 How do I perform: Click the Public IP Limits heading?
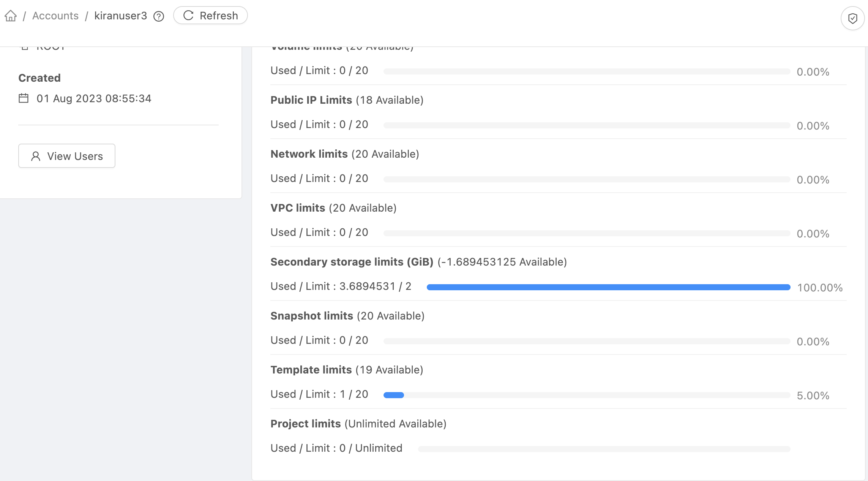(311, 100)
